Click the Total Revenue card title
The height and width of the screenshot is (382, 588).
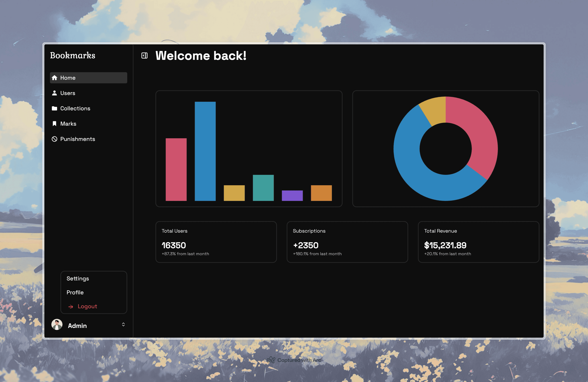(441, 231)
